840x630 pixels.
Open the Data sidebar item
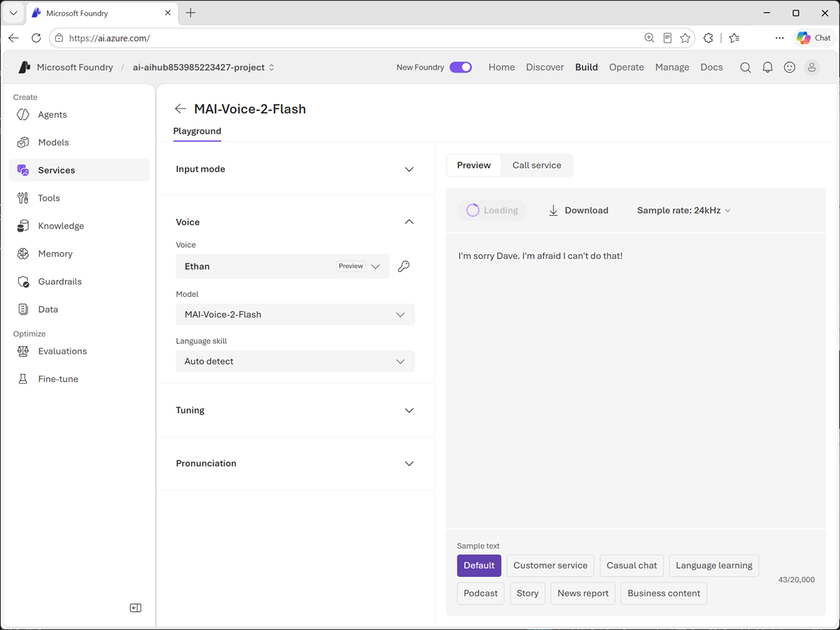[x=79, y=309]
